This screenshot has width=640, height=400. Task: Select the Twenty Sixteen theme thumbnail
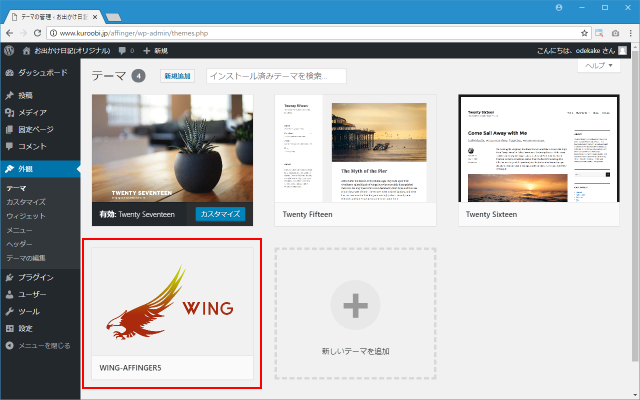click(x=539, y=149)
